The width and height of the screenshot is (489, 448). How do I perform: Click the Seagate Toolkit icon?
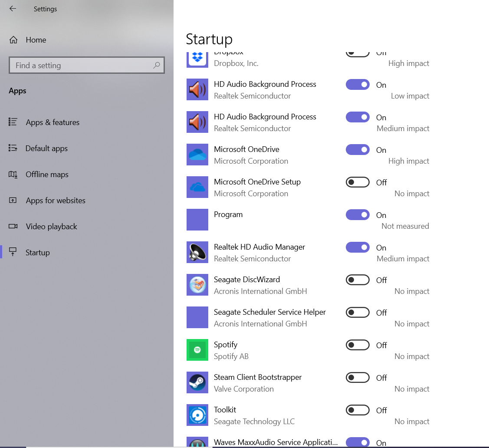(197, 415)
